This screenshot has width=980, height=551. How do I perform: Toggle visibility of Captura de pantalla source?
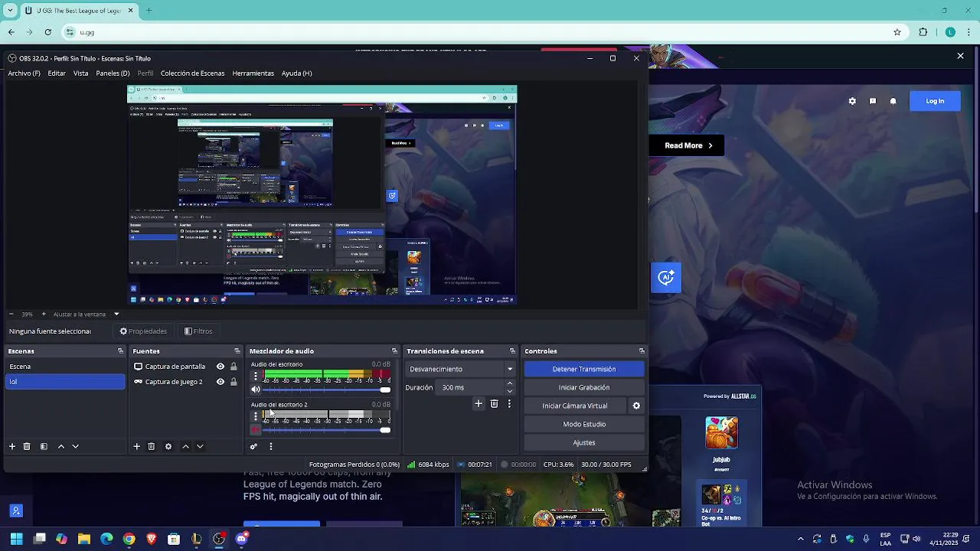(220, 367)
